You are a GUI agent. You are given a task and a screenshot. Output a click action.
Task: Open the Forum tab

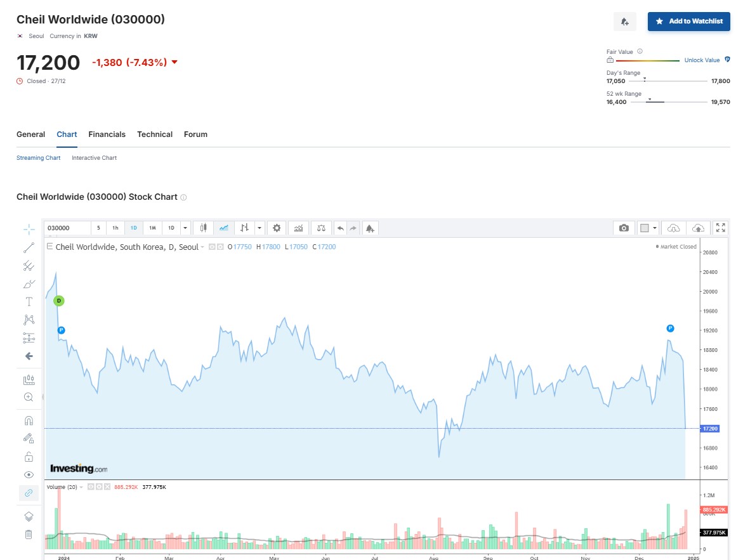(x=195, y=134)
